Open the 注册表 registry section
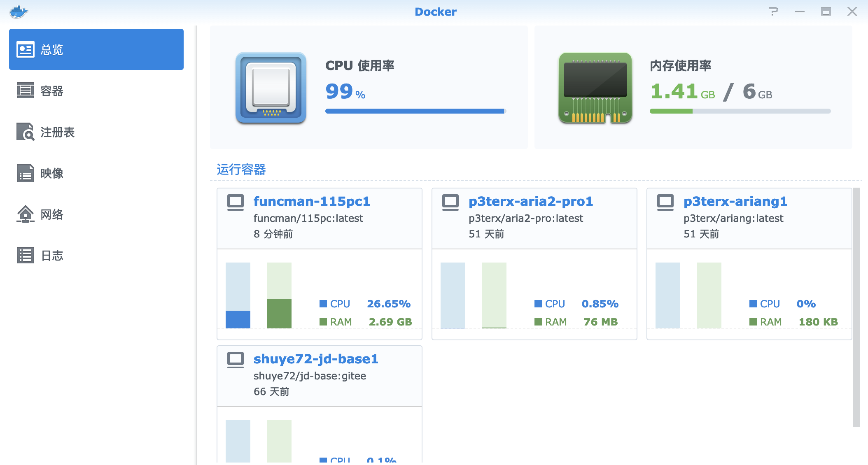Viewport: 868px width, 465px height. (96, 132)
